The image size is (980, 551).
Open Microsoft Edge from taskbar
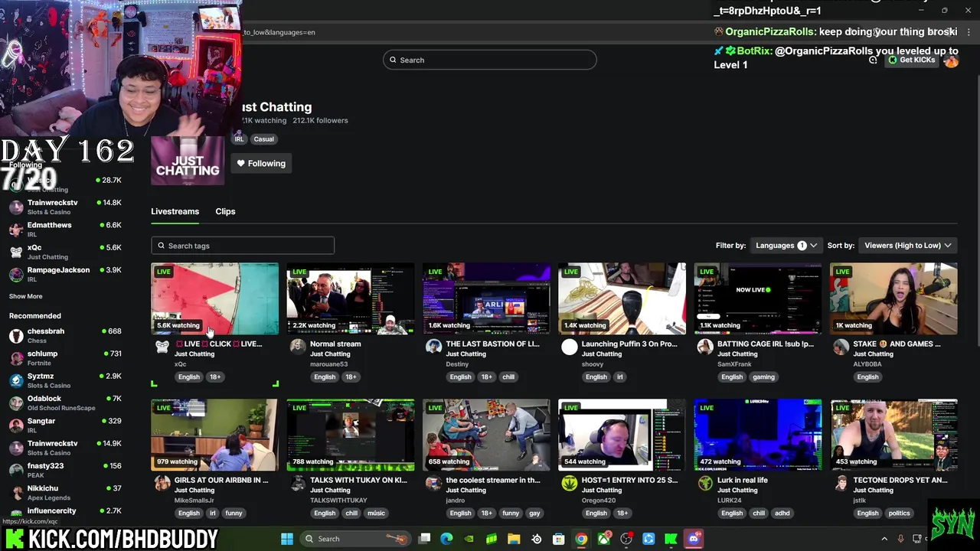click(x=446, y=539)
